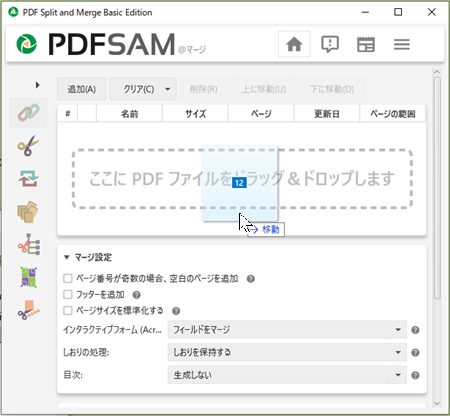Open the Alternate mix tool icon
This screenshot has width=450, height=416.
(x=28, y=277)
